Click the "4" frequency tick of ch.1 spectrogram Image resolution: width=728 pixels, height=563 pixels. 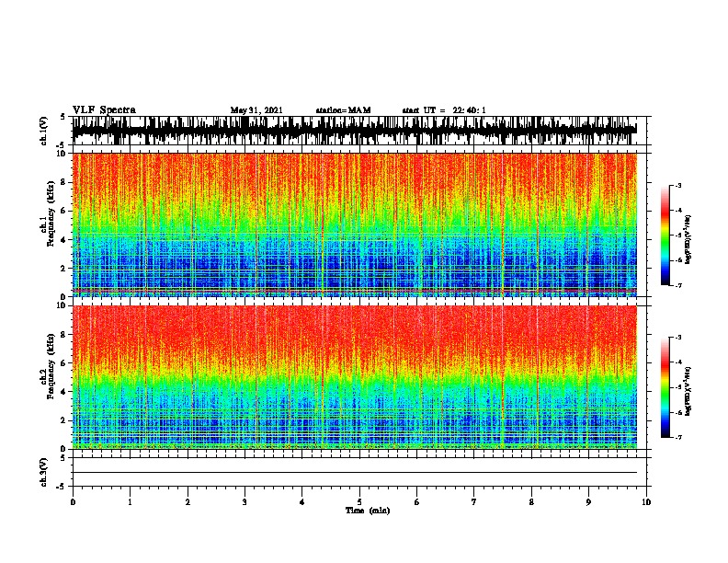(64, 240)
